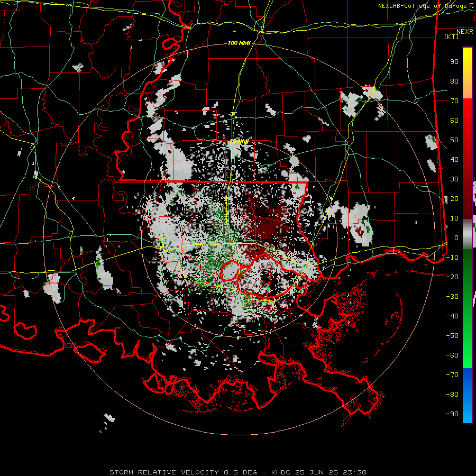Viewport: 476px width, 476px height.
Task: Click the NEXR label above the color scale
Action: [x=465, y=32]
